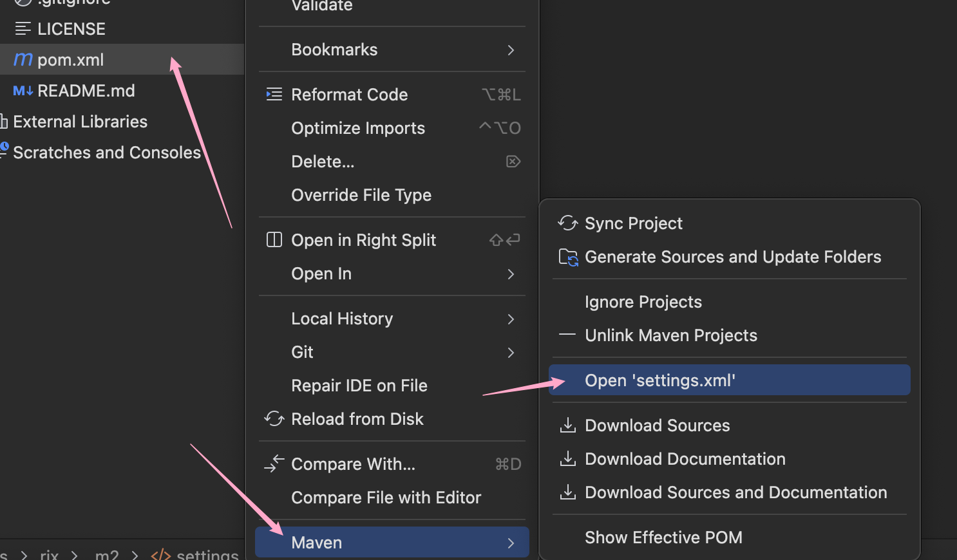This screenshot has height=560, width=957.
Task: Expand the Git submenu arrow
Action: [511, 352]
